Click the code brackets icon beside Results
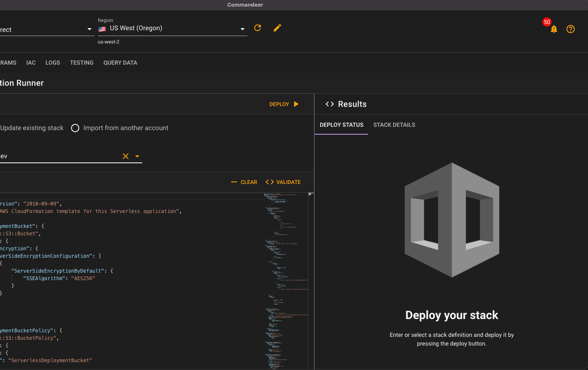The height and width of the screenshot is (370, 588). point(330,104)
